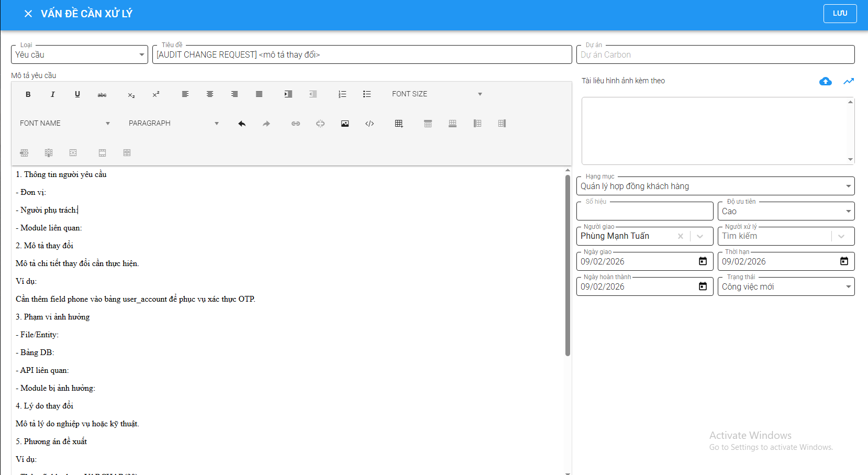The width and height of the screenshot is (868, 475).
Task: Open the Loại dropdown showing Yêu cầu
Action: [x=79, y=54]
